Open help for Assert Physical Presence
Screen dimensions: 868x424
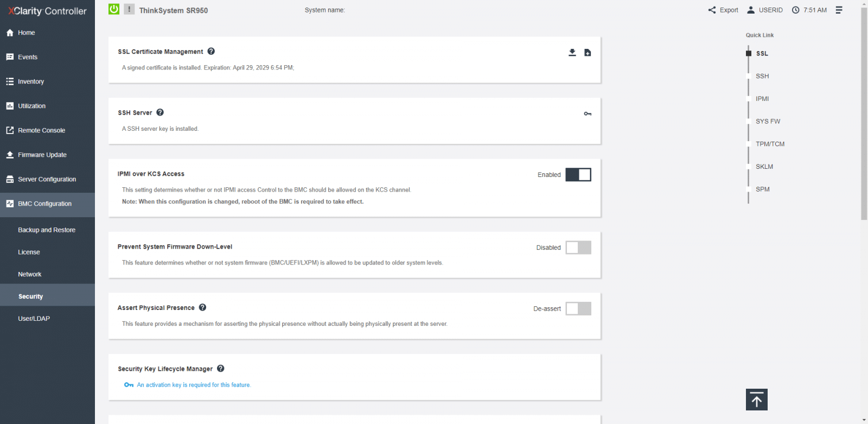click(x=202, y=307)
